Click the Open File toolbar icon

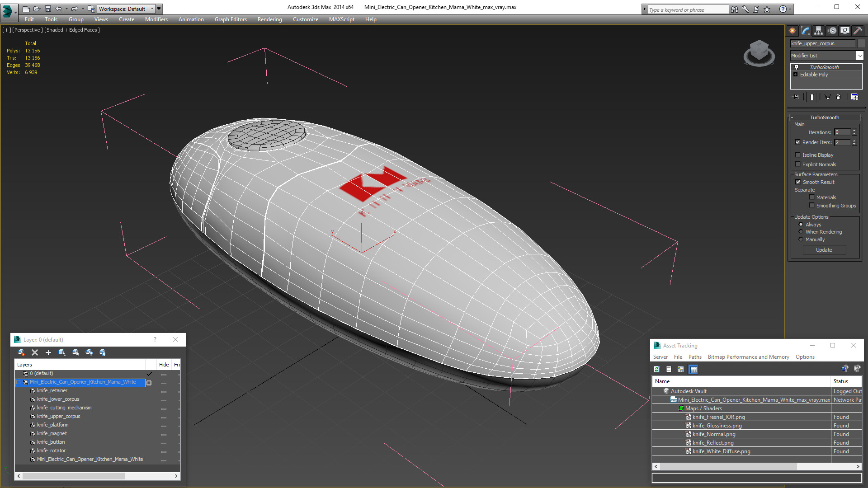37,9
